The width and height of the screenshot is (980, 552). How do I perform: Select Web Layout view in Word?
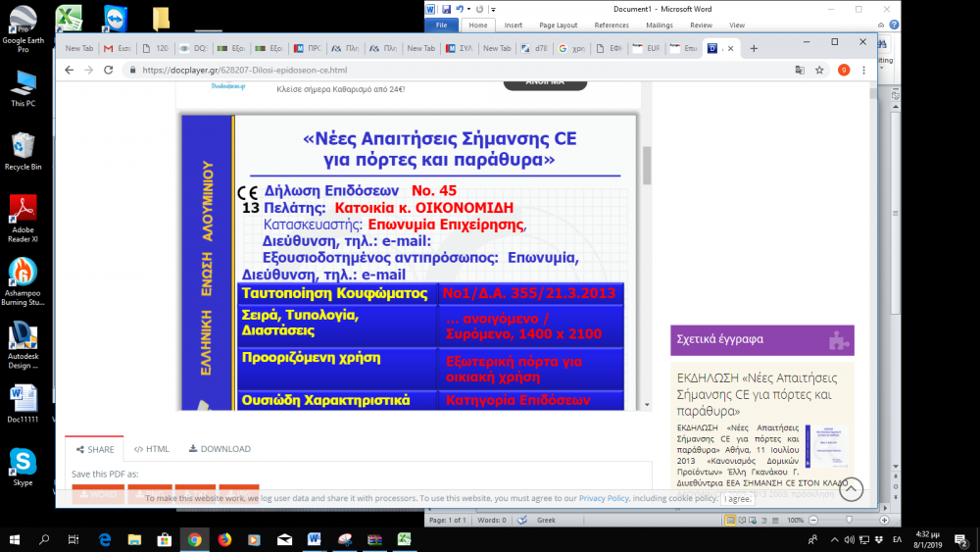pyautogui.click(x=753, y=520)
